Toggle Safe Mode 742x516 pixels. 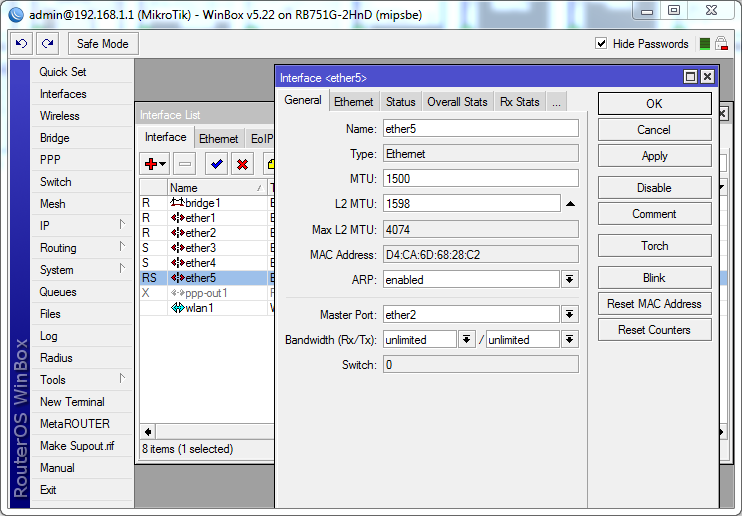[x=103, y=44]
